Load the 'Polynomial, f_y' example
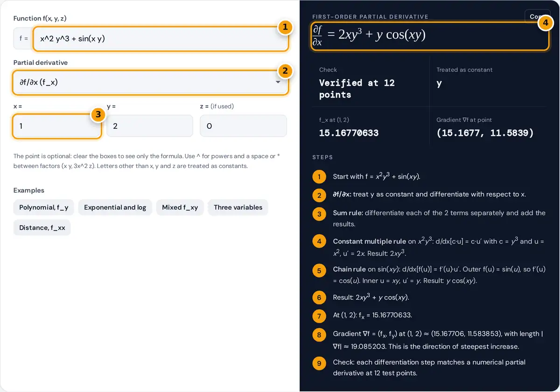Viewport: 560px width, 392px height. click(44, 207)
